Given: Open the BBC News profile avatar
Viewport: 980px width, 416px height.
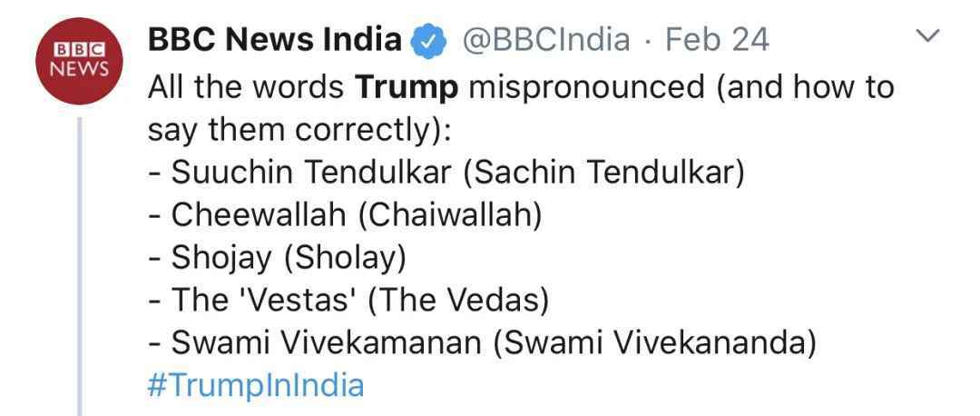Looking at the screenshot, I should pos(79,61).
